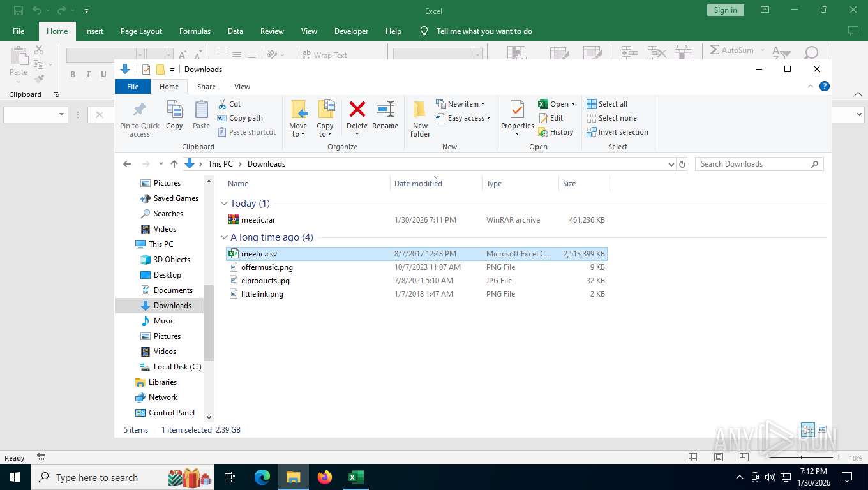Click the Rename icon
868x490 pixels.
385,109
